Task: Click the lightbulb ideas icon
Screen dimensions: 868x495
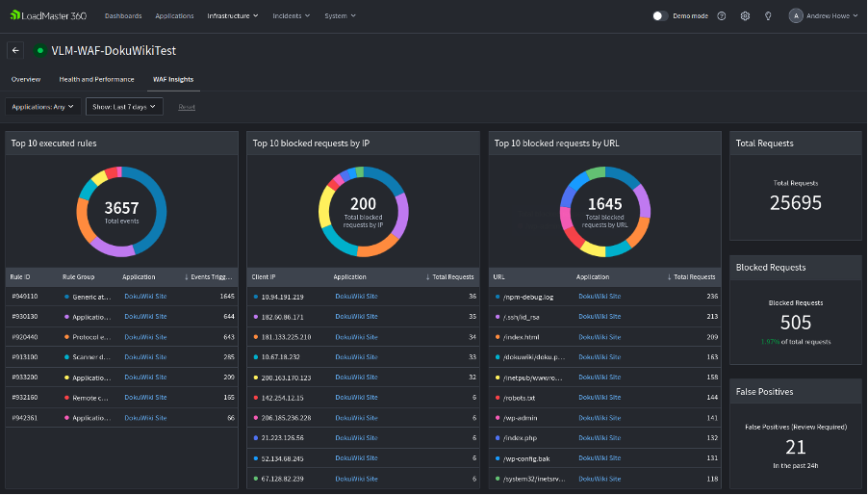Action: (768, 15)
